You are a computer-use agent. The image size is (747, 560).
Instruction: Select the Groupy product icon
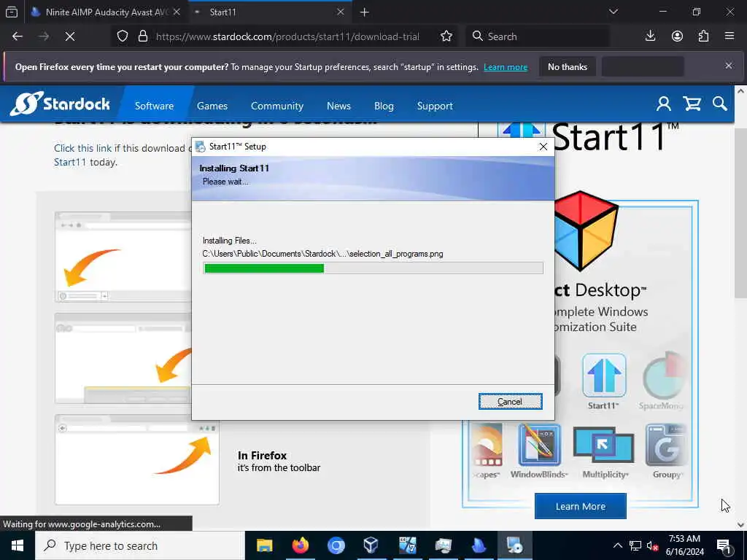[667, 451]
